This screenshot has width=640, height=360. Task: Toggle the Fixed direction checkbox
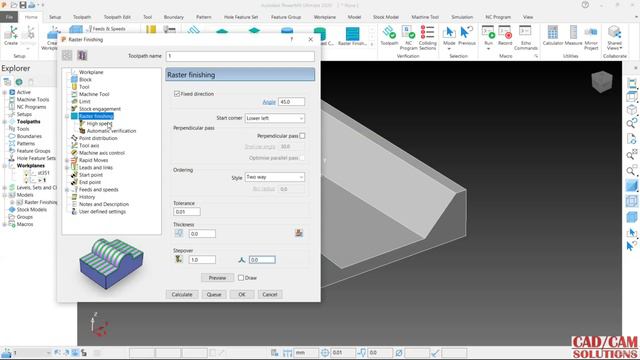click(177, 94)
